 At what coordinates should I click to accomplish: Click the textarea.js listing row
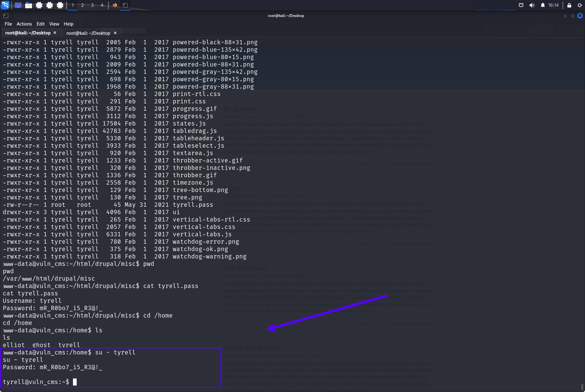click(x=108, y=153)
